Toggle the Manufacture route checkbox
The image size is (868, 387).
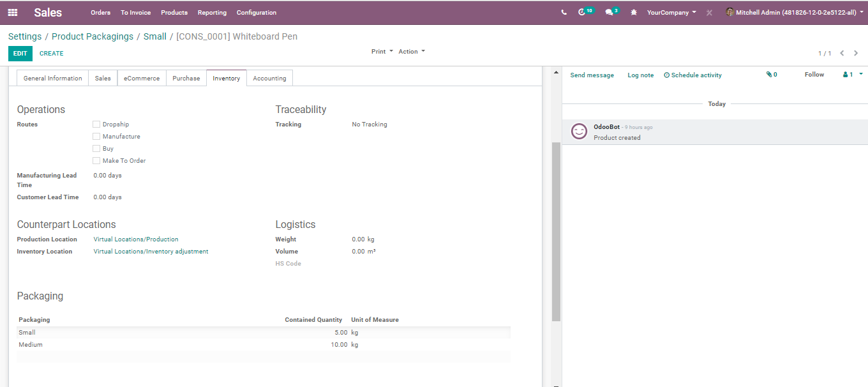tap(96, 137)
